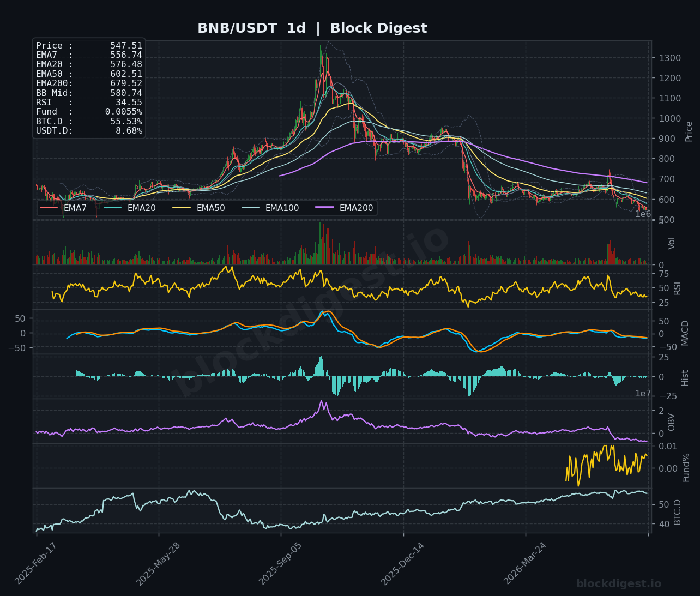
Task: Click the teal EMA20 legend line swatch
Action: click(x=112, y=208)
